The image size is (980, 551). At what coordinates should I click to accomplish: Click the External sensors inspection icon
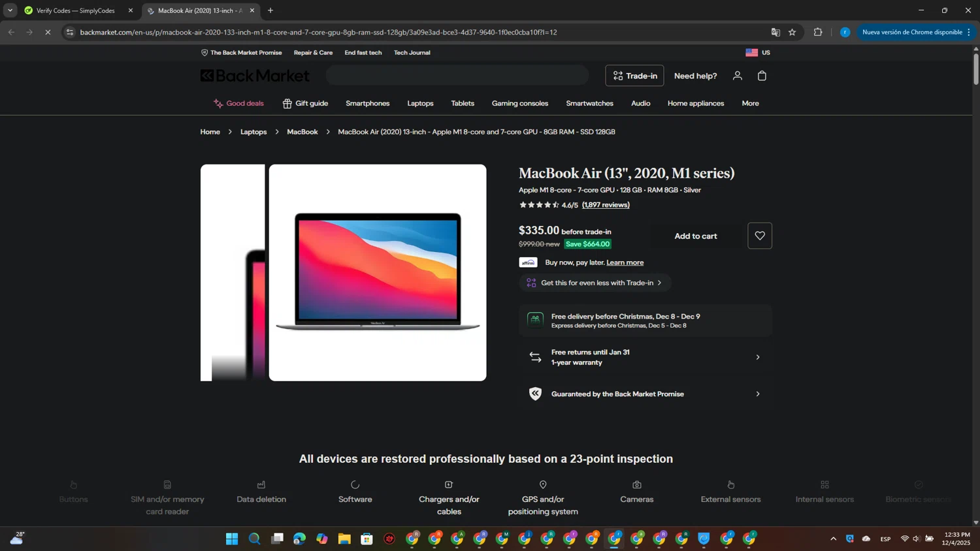730,484
